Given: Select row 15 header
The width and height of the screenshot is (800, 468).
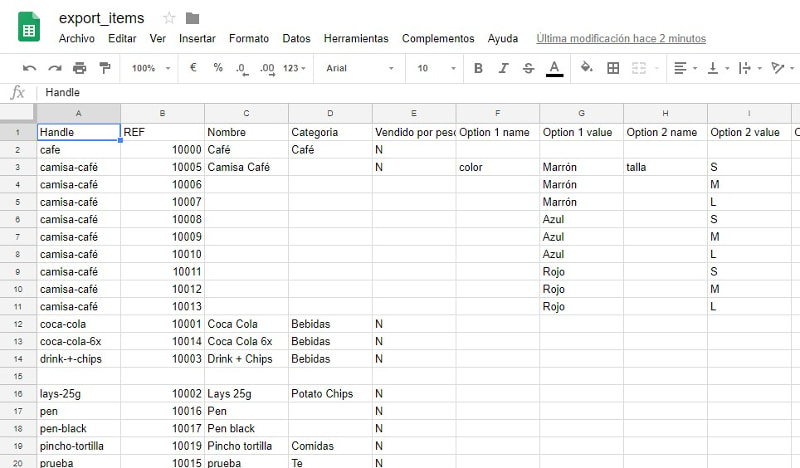Looking at the screenshot, I should coord(18,376).
